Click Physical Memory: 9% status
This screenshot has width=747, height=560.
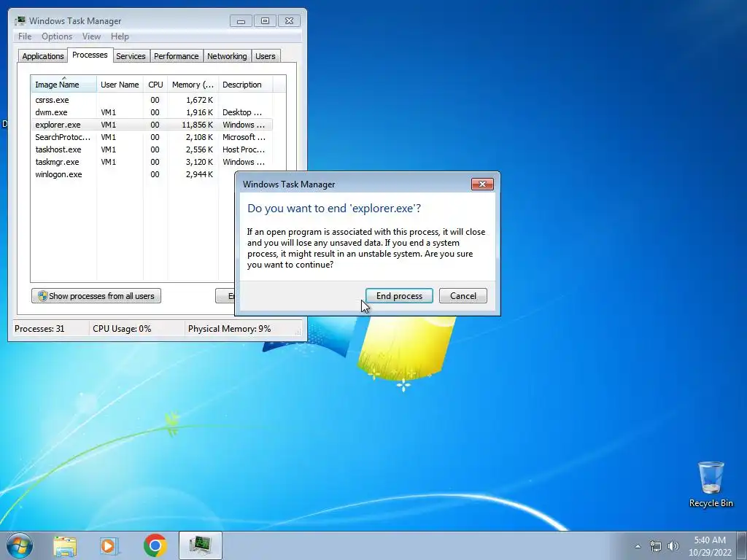229,329
